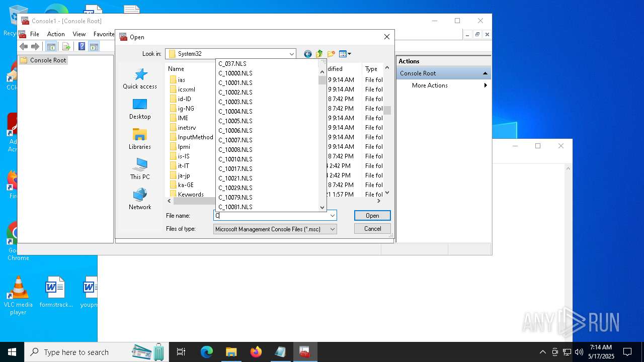Click file list vertical scrollbar thumb
The image size is (644, 362).
[x=387, y=110]
